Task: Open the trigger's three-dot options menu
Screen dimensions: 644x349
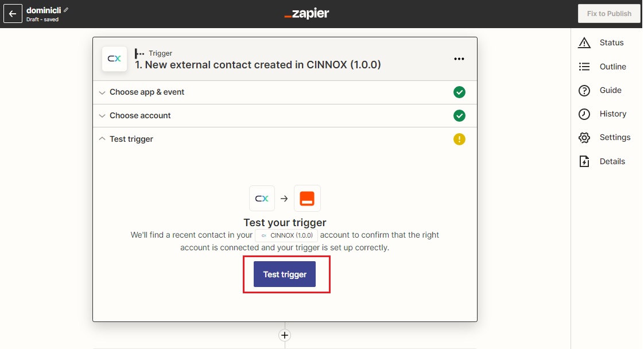Action: tap(459, 59)
